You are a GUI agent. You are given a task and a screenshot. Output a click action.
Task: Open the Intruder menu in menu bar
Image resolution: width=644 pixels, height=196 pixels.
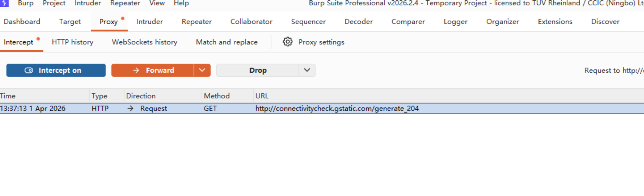[x=88, y=3]
